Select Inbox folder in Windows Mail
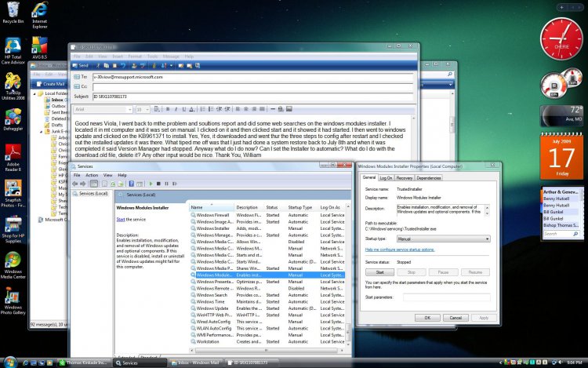The image size is (588, 368). click(x=57, y=100)
